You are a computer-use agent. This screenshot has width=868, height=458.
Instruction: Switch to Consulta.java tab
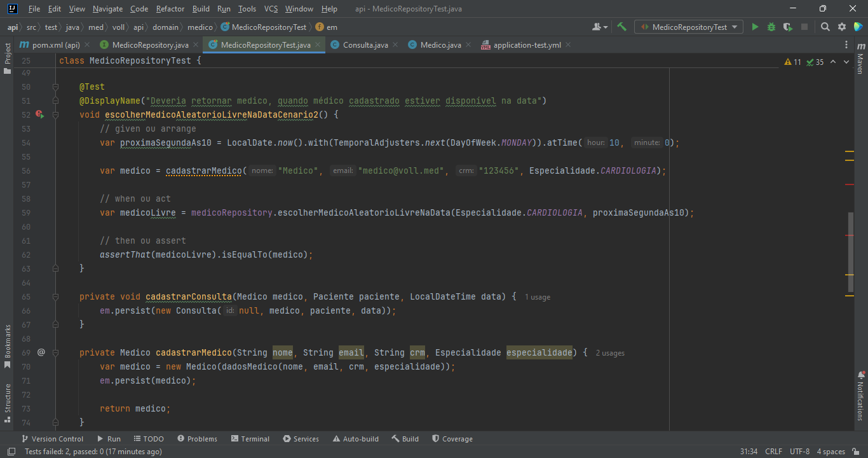(365, 45)
